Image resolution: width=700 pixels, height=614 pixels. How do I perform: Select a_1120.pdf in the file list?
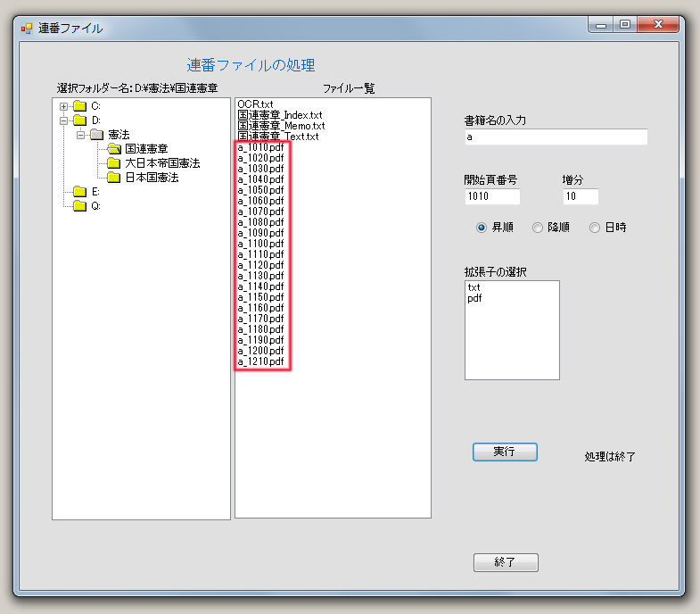coord(260,265)
